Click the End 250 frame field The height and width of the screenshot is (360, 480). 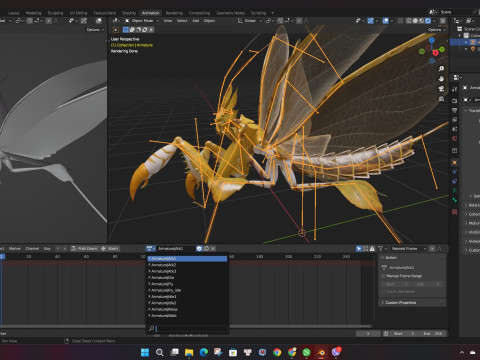pos(433,333)
